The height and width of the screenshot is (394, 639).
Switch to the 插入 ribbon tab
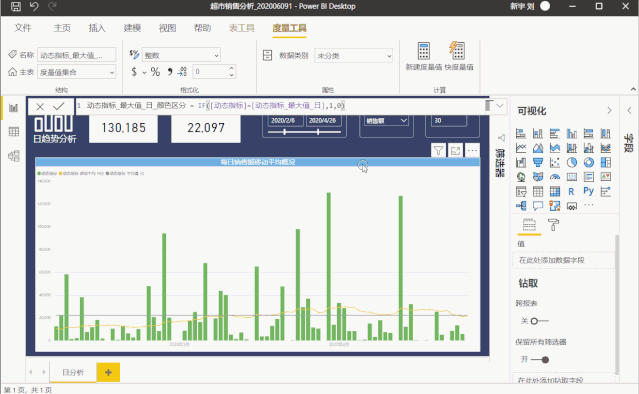97,28
